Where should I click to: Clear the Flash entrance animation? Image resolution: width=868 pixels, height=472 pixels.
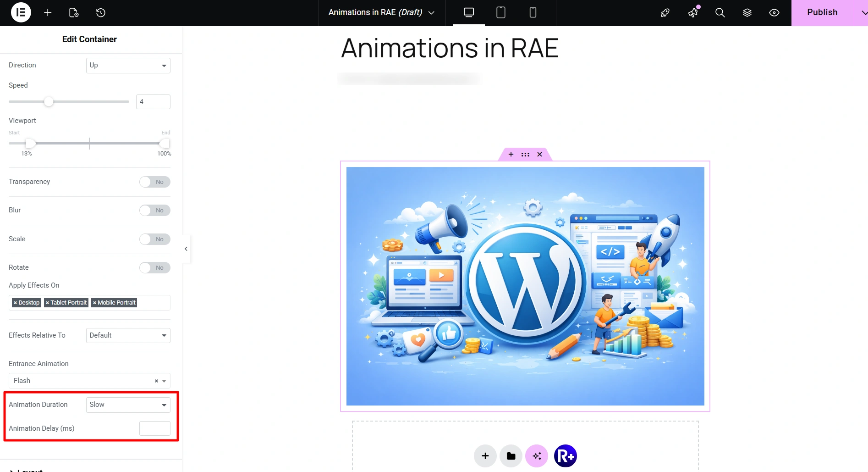click(x=156, y=381)
